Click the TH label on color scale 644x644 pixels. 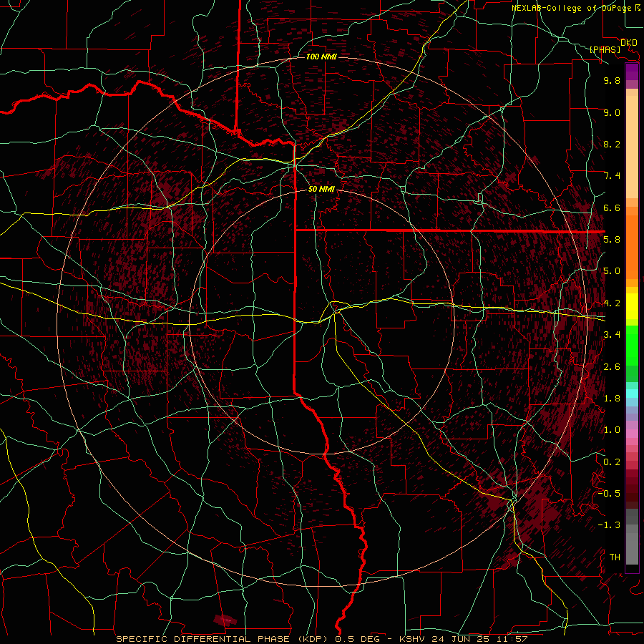pyautogui.click(x=615, y=557)
